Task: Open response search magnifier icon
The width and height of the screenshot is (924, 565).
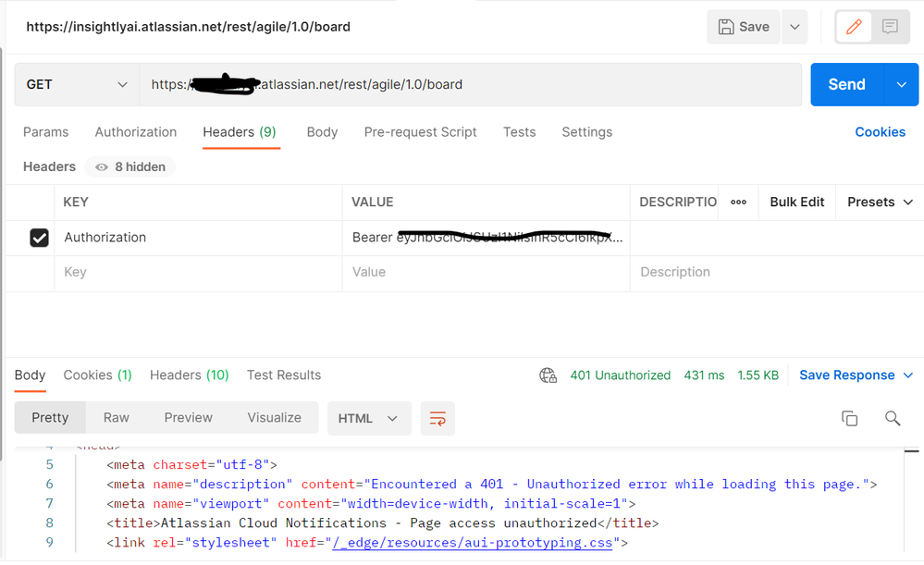Action: click(893, 419)
